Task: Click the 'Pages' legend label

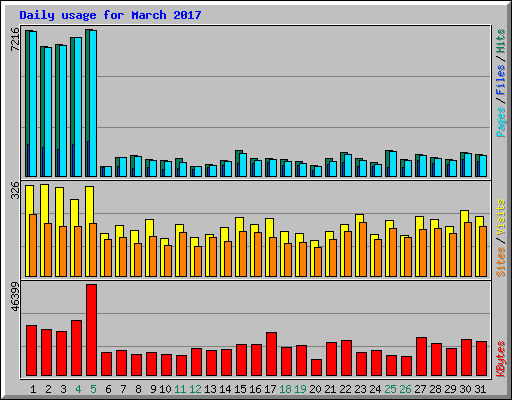Action: 501,122
